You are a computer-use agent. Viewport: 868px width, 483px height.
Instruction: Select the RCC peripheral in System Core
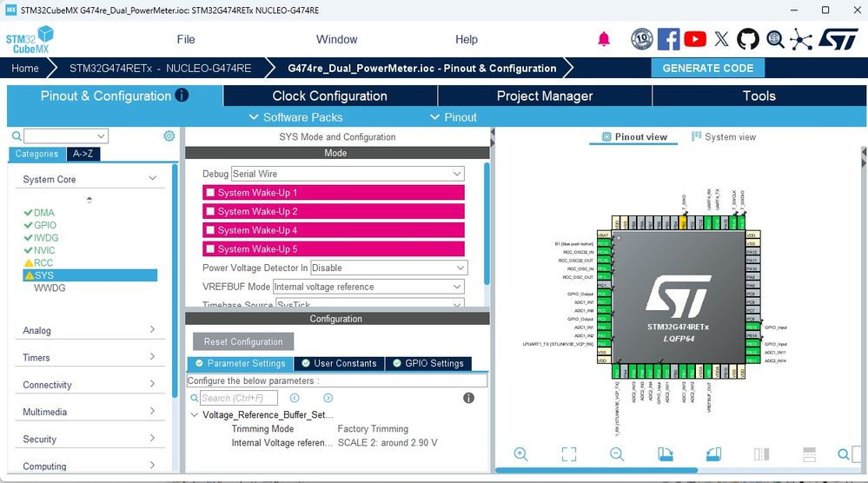coord(43,263)
